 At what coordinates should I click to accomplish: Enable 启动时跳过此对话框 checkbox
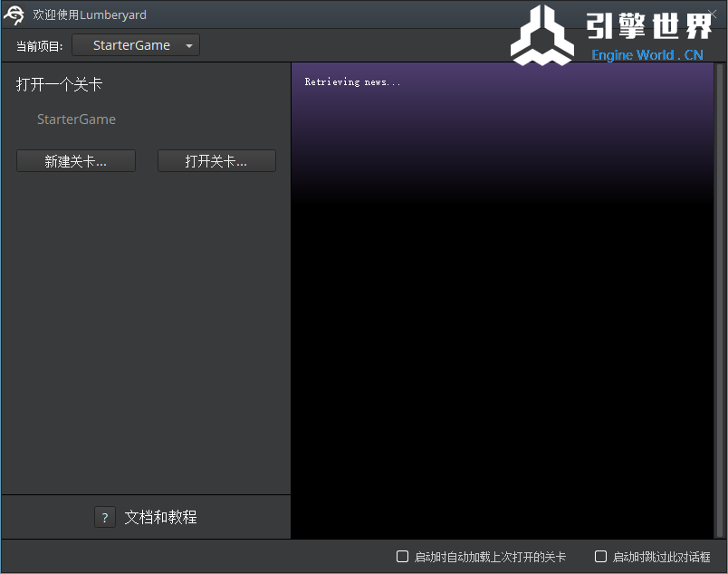point(601,557)
